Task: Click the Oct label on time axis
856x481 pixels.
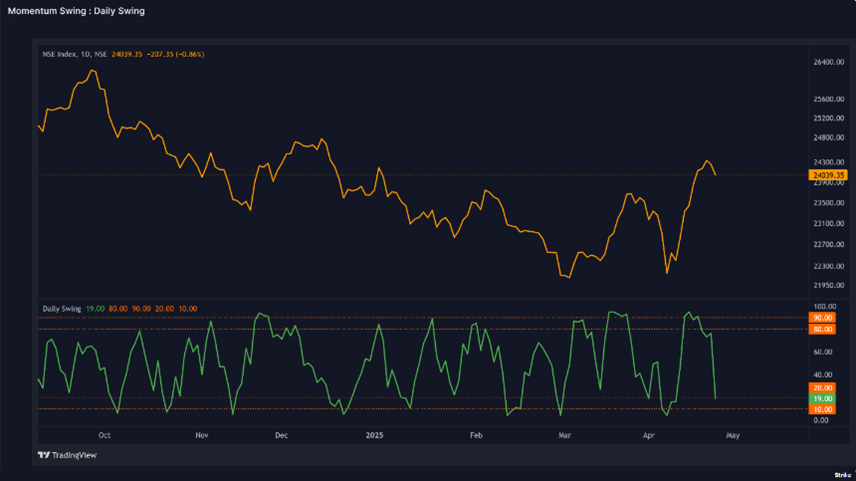Action: click(x=104, y=436)
